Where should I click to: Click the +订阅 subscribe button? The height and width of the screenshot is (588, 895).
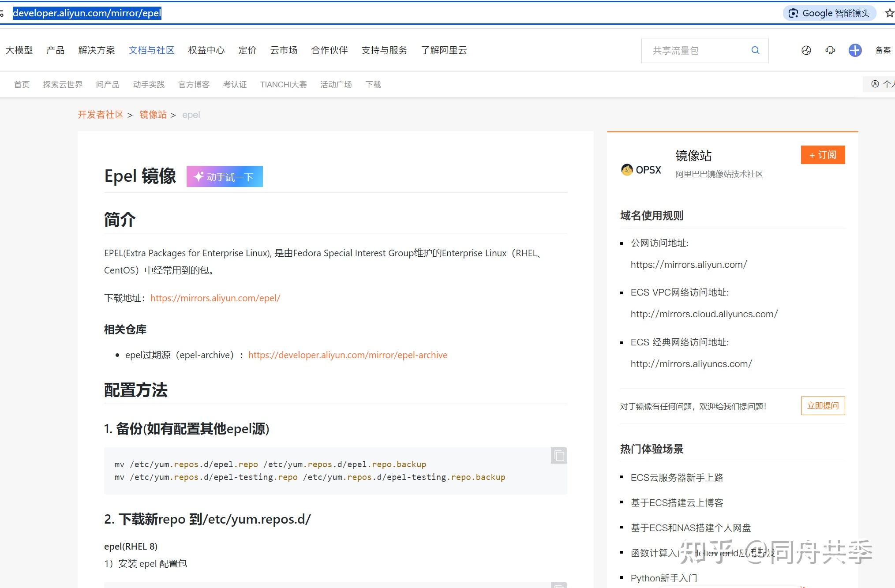click(x=822, y=155)
